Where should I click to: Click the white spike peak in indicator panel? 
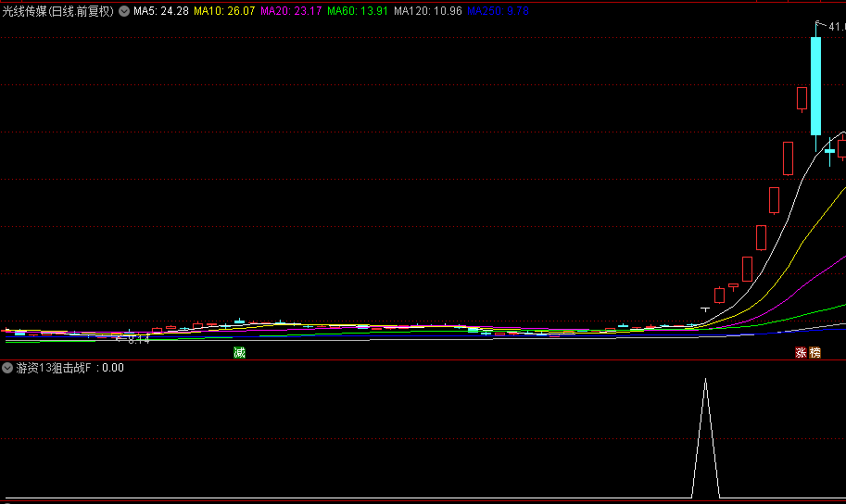click(705, 381)
